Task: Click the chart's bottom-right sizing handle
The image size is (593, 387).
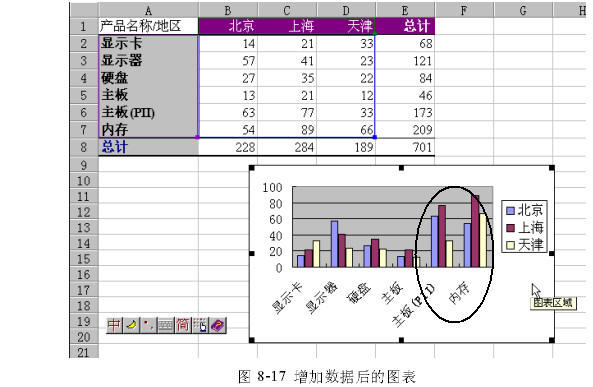Action: pos(552,340)
